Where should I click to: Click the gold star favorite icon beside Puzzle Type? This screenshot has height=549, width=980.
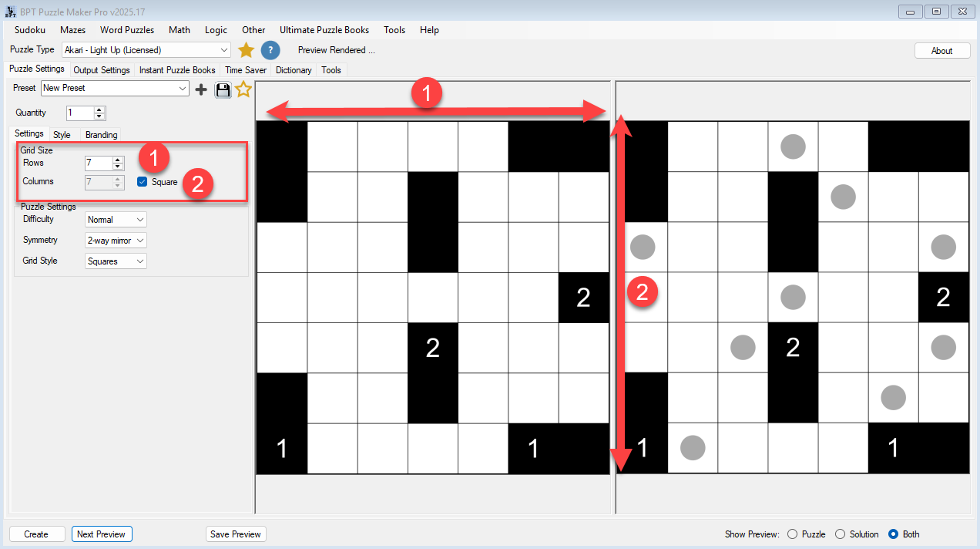click(246, 50)
